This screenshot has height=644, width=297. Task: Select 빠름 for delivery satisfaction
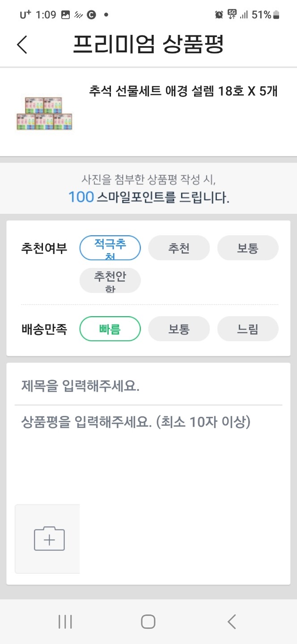pyautogui.click(x=110, y=328)
